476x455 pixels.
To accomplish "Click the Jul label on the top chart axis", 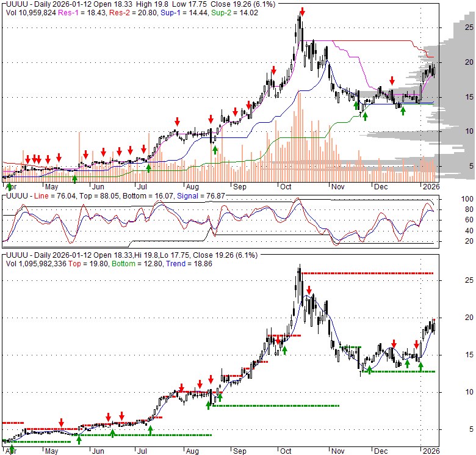I will pos(142,186).
